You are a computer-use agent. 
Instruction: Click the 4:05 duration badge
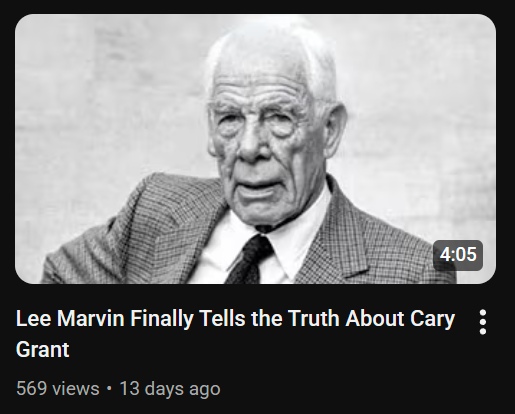point(458,255)
